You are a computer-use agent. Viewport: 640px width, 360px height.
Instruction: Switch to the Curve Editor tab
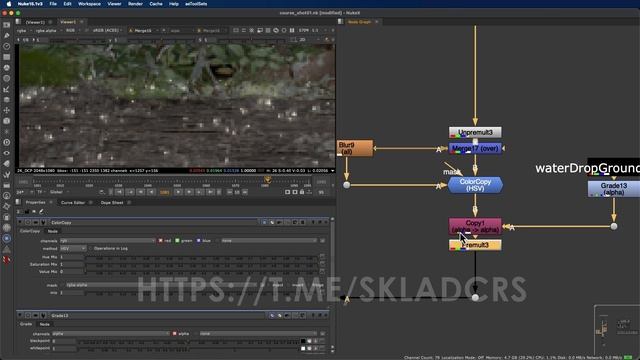point(73,202)
